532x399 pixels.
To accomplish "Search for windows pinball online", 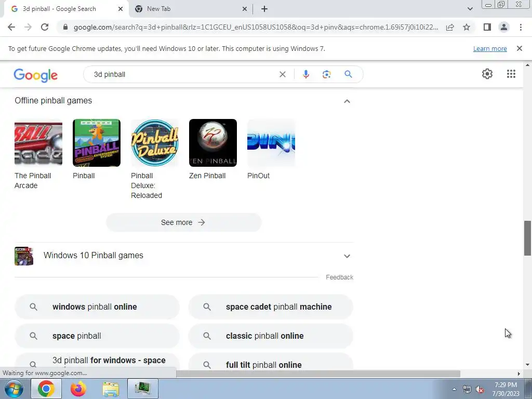I will (x=97, y=307).
